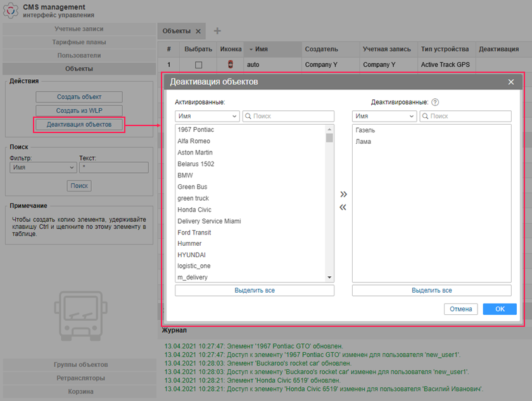This screenshot has height=401, width=532.
Task: Click the plus icon to add new tab
Action: coord(217,31)
